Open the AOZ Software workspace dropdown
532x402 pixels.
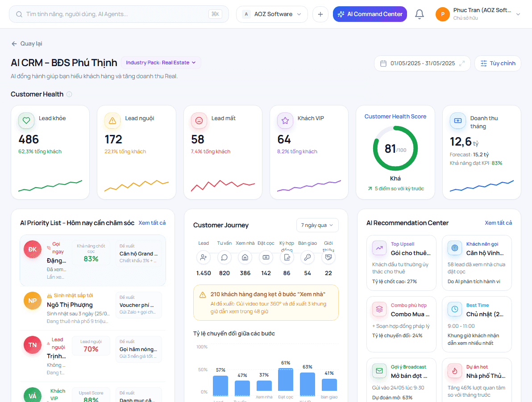272,14
